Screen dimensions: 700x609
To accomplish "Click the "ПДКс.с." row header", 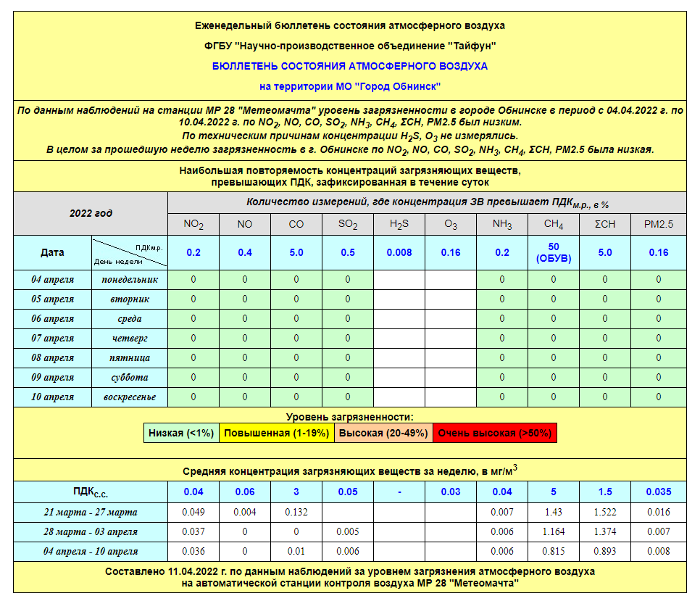I will (91, 492).
